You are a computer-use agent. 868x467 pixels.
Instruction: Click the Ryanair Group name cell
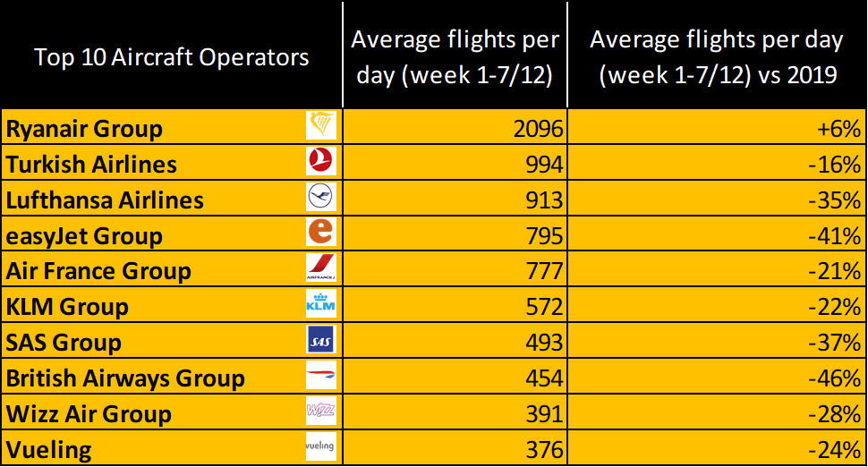tap(85, 129)
